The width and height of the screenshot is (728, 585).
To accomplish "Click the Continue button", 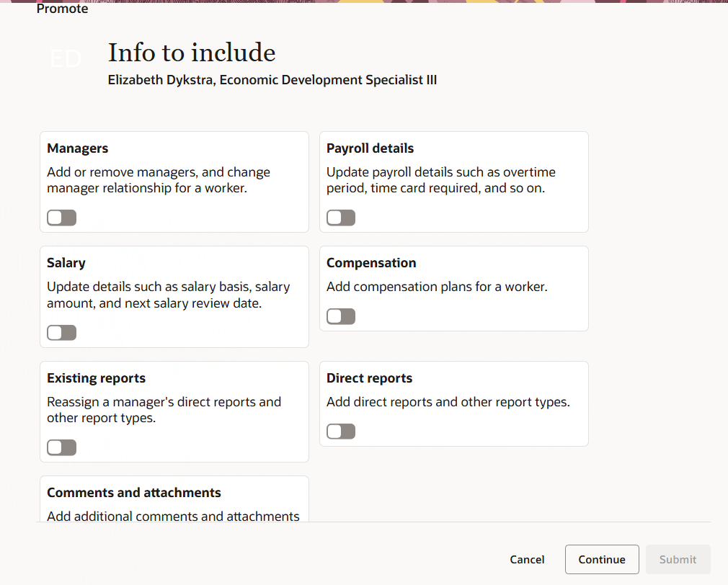I will coord(602,559).
